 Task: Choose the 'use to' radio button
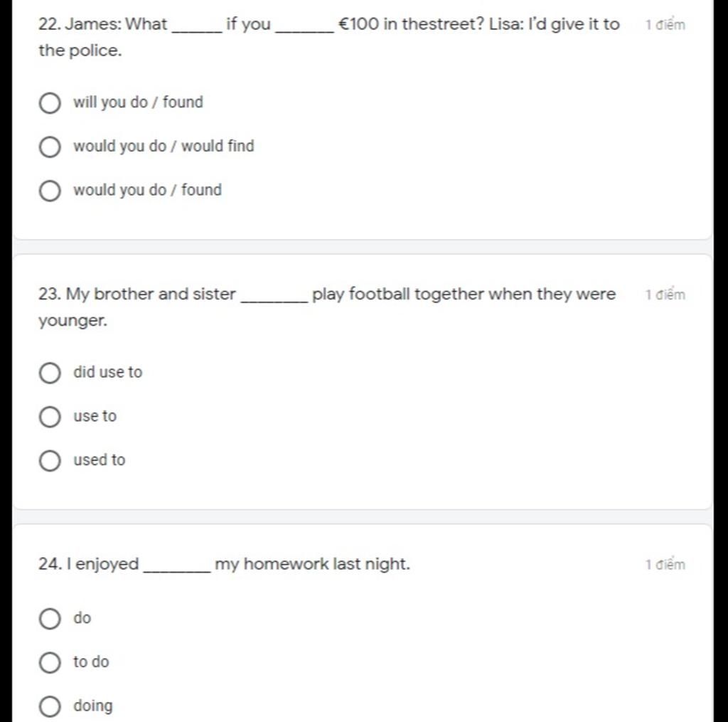pos(49,417)
